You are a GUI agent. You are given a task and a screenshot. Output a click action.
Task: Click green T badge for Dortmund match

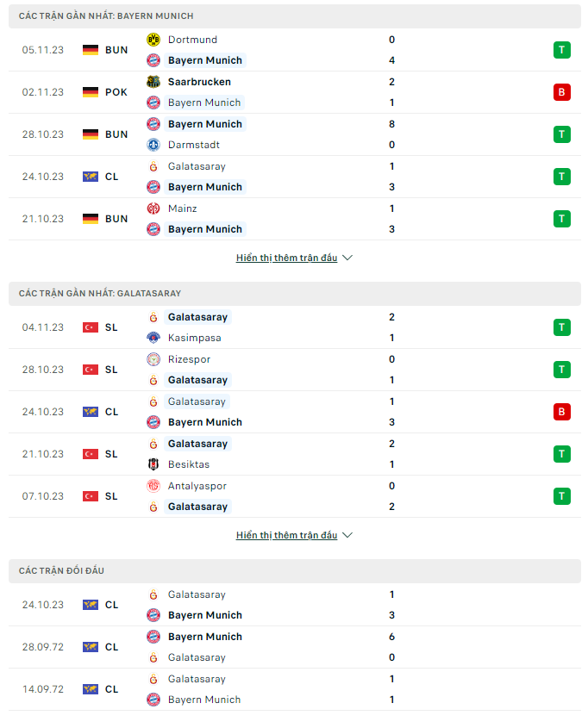561,50
